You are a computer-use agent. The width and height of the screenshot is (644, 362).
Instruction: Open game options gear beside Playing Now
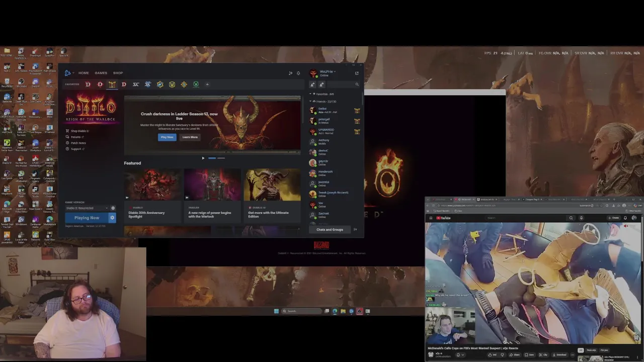[112, 218]
